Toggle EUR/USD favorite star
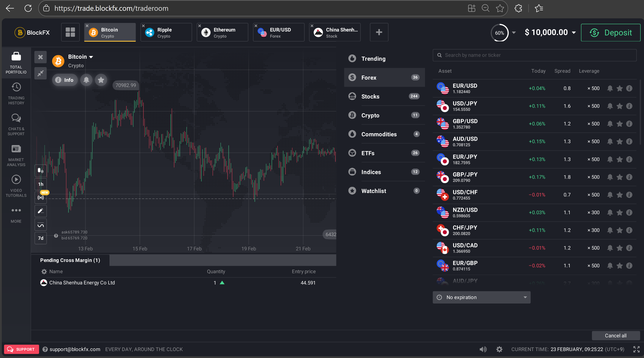Image resolution: width=644 pixels, height=358 pixels. [x=620, y=88]
